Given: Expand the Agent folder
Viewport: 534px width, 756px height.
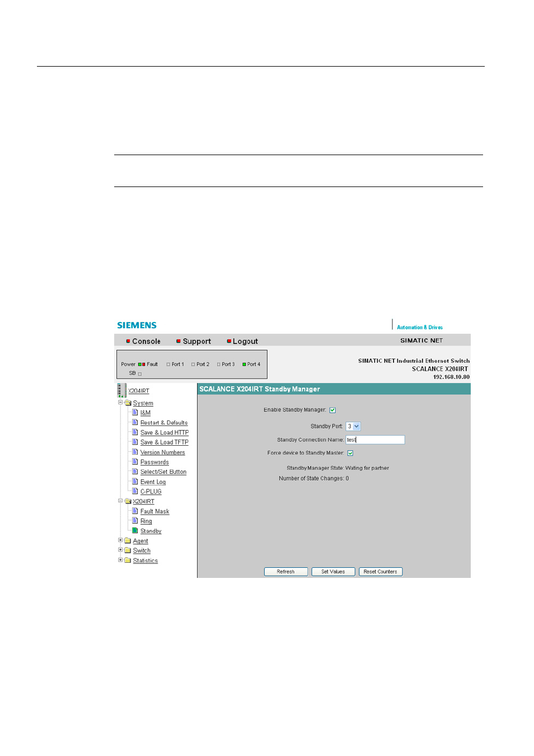Looking at the screenshot, I should coord(120,540).
